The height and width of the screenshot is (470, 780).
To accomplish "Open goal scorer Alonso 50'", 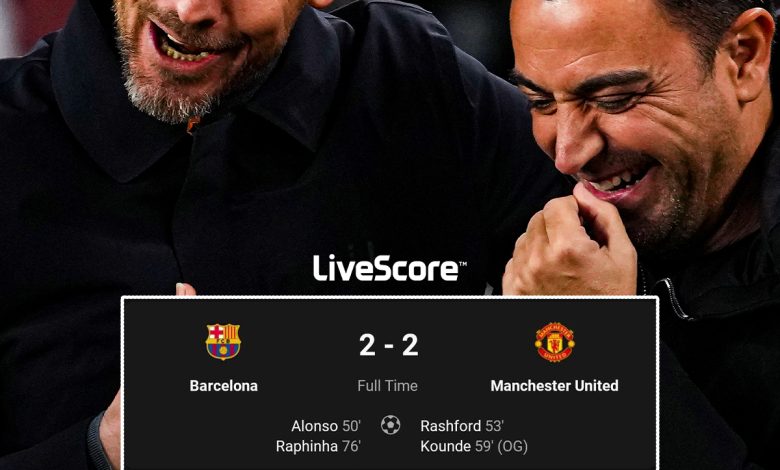I will [326, 426].
